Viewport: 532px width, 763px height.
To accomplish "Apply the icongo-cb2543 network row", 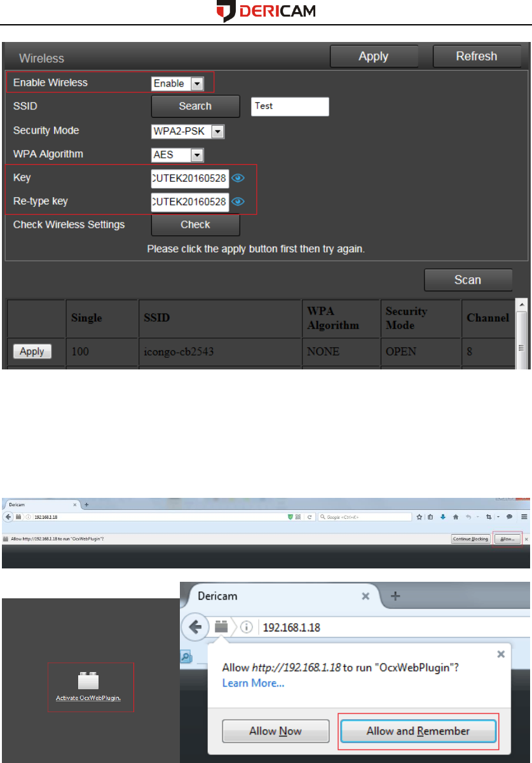I will (32, 352).
